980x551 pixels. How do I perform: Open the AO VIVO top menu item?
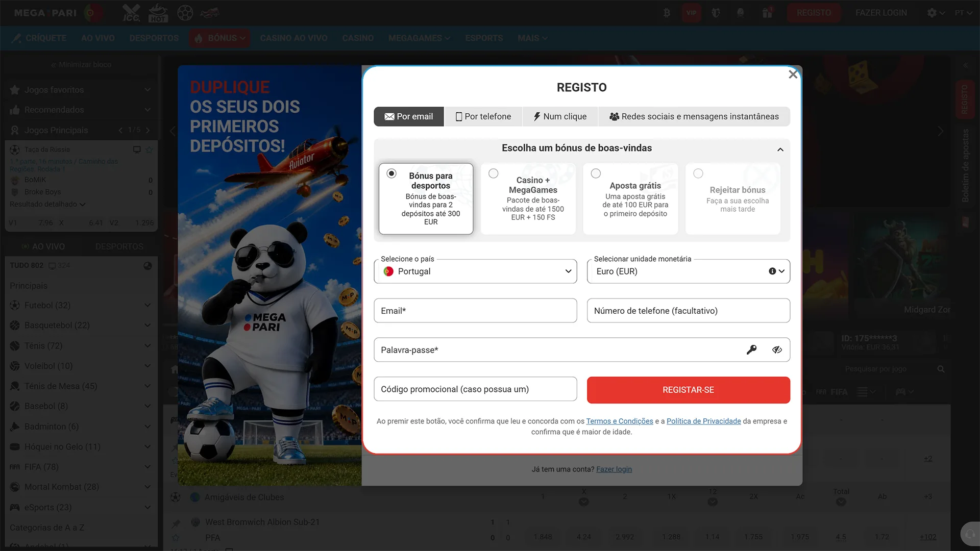click(97, 38)
